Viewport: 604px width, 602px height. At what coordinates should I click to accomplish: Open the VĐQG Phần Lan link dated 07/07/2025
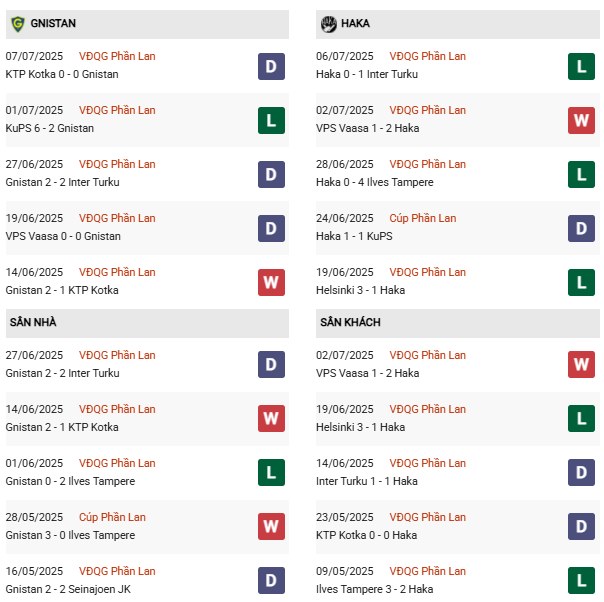117,56
